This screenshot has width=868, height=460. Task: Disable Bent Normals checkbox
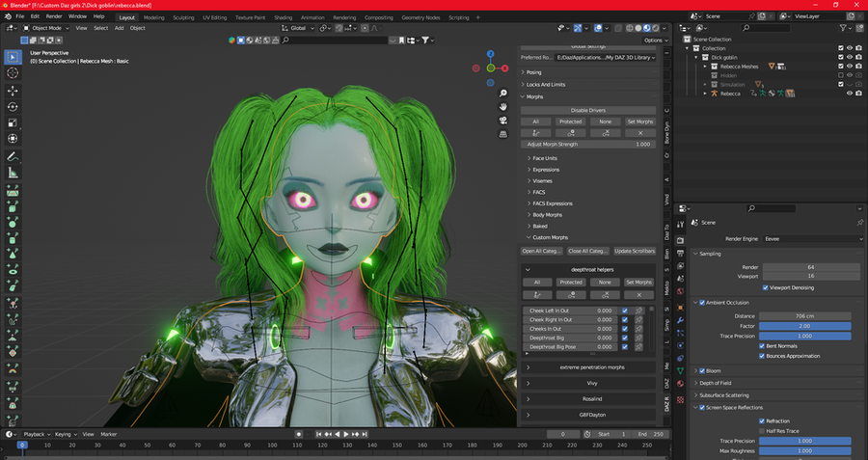click(x=760, y=345)
